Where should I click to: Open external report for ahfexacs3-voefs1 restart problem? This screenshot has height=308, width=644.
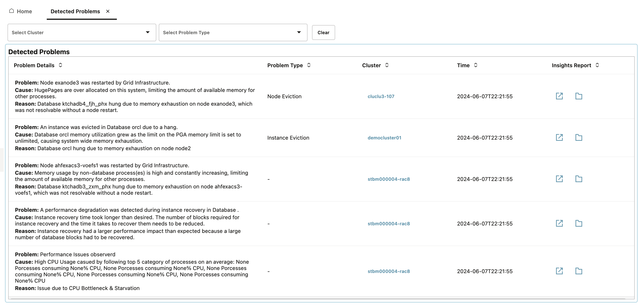click(559, 179)
